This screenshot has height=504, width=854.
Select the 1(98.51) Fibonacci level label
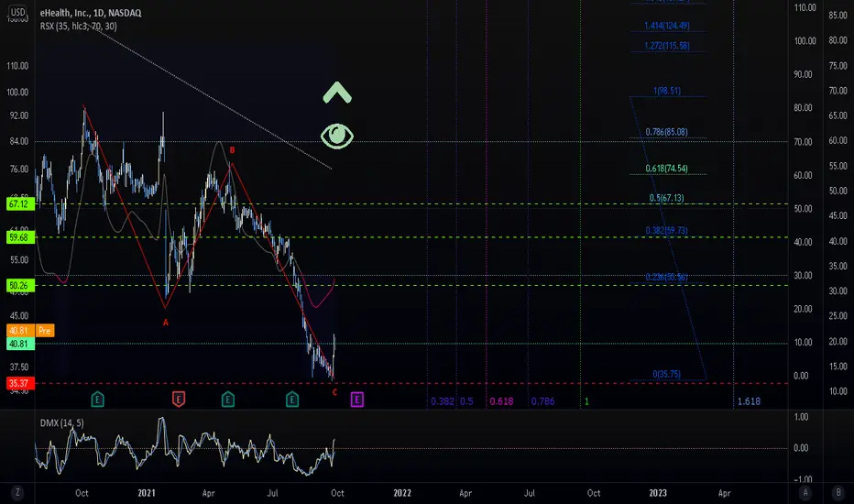(667, 91)
